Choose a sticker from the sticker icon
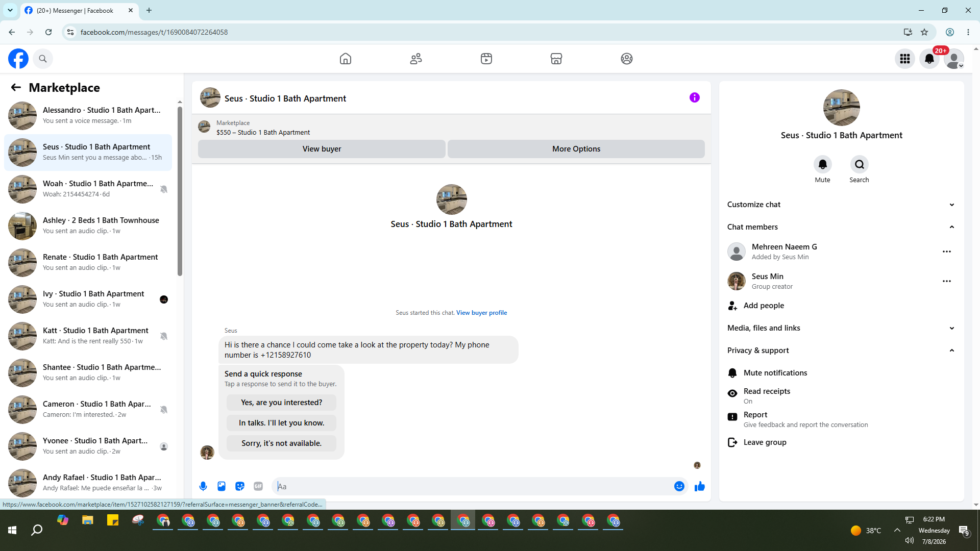980x551 pixels. (x=240, y=486)
